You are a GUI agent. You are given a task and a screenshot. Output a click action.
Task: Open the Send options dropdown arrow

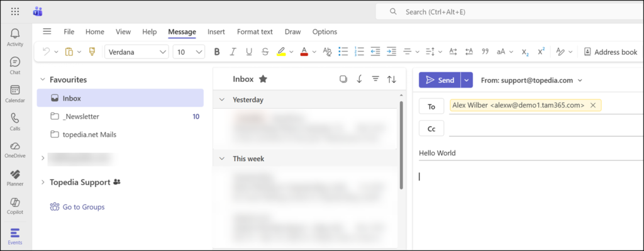(467, 80)
